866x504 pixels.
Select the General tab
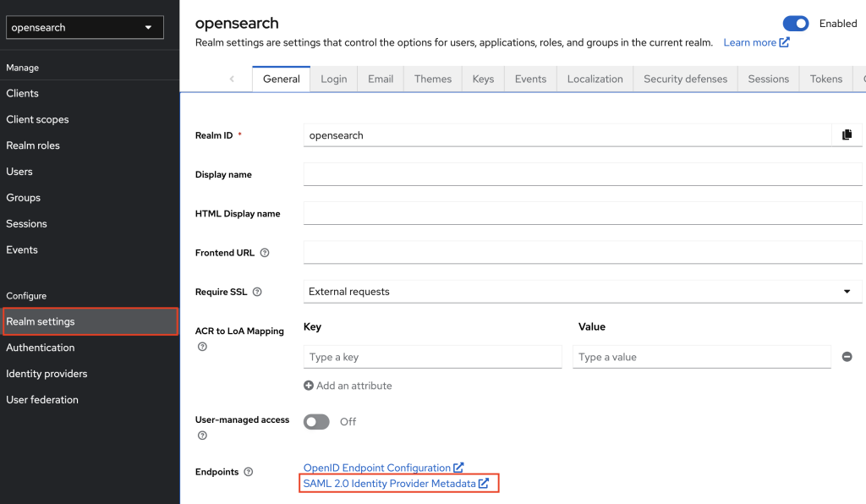pos(281,79)
